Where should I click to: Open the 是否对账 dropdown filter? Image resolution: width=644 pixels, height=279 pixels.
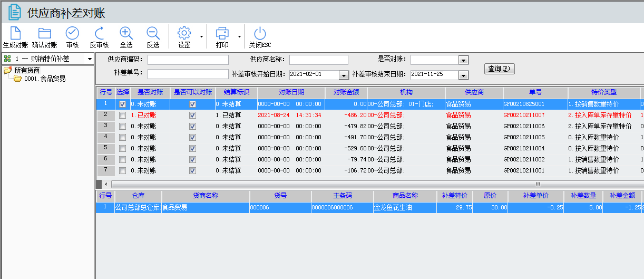click(x=463, y=60)
